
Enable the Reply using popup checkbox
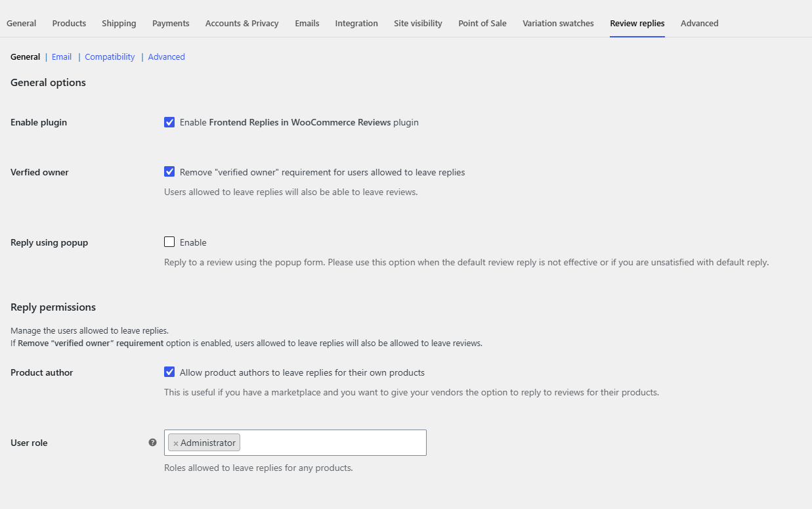pos(169,242)
